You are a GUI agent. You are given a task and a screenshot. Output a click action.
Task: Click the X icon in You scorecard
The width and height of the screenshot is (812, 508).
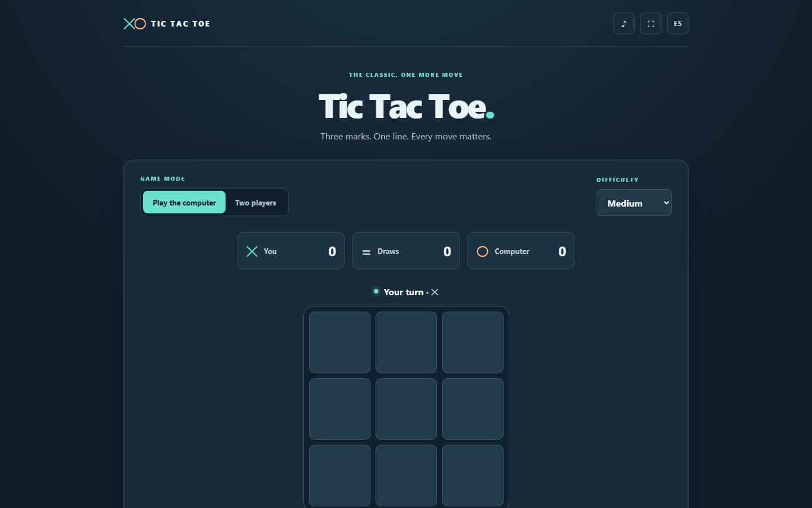(x=252, y=252)
